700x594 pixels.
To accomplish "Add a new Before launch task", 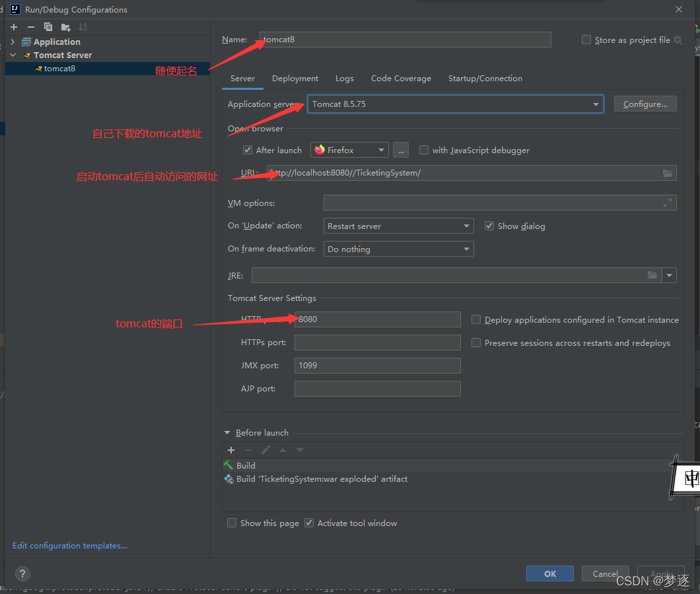I will 231,449.
